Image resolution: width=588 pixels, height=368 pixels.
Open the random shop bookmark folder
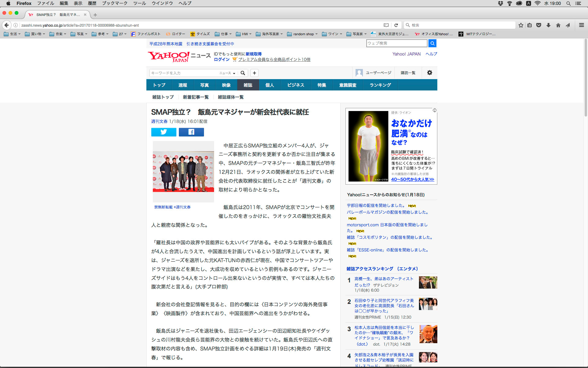tap(303, 34)
